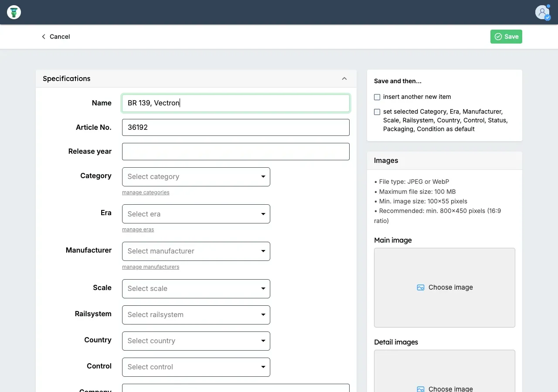558x392 pixels.
Task: Click the app logo in header
Action: click(14, 12)
